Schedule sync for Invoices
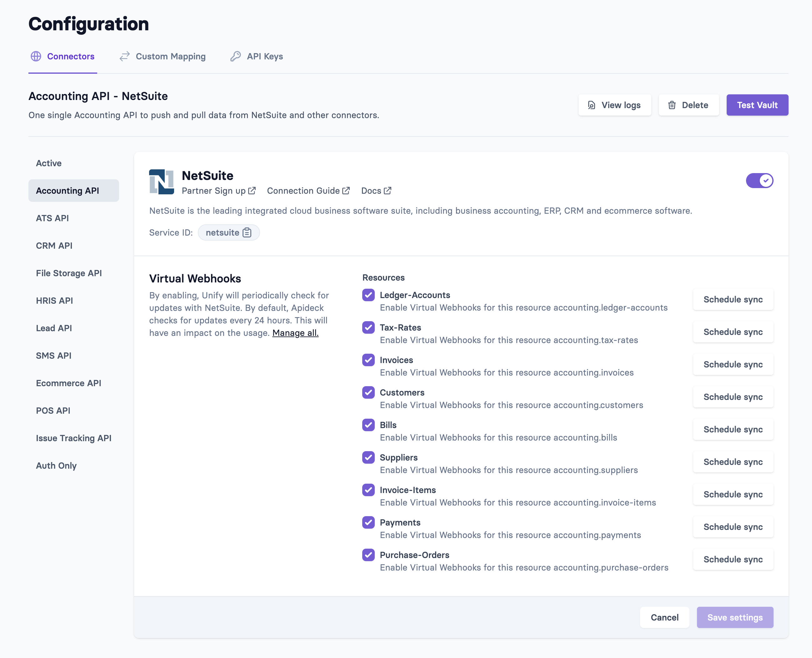The width and height of the screenshot is (812, 658). 733,364
